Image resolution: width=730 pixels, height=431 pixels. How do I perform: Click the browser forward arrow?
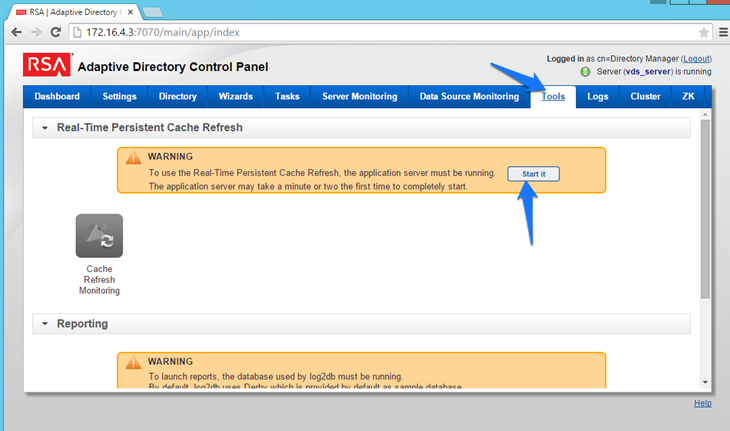(36, 32)
